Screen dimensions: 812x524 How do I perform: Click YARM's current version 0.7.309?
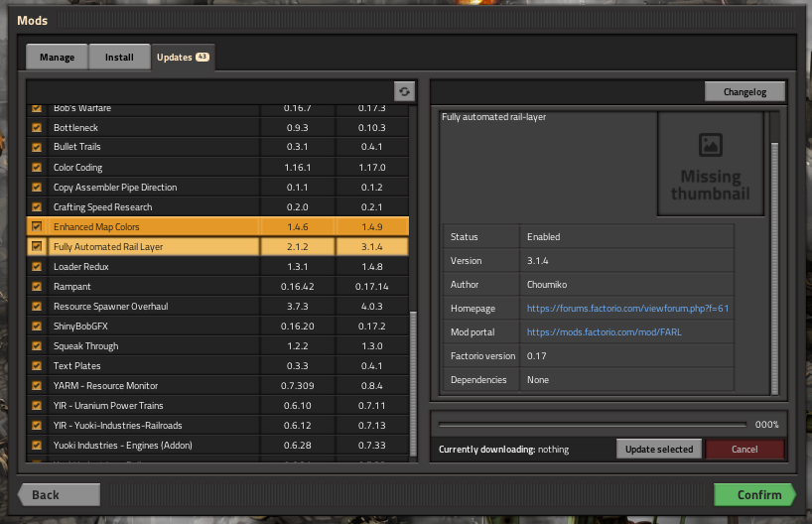tap(297, 386)
